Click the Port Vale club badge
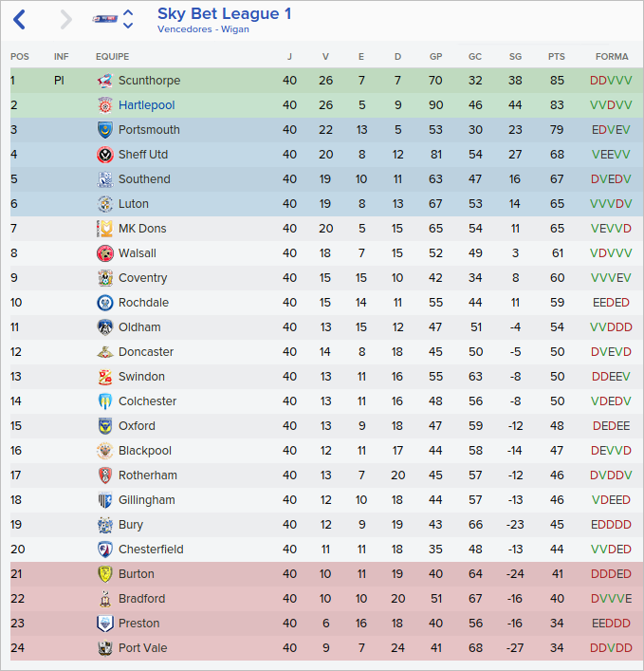 point(104,648)
